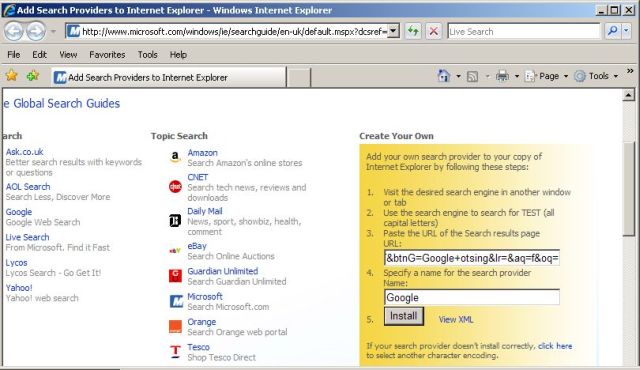Click the Amazon logo icon

[x=175, y=157]
